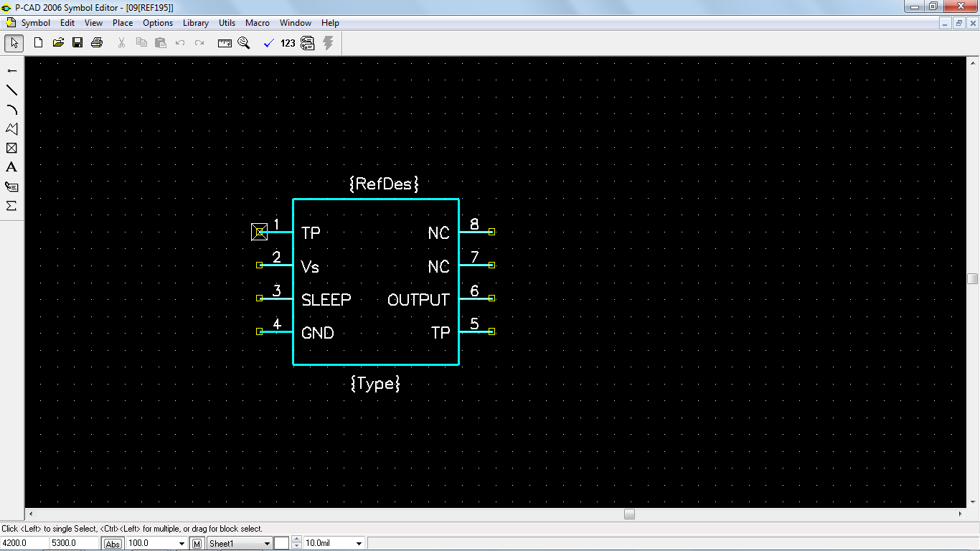This screenshot has width=980, height=551.
Task: Open the zoom magnifier tool
Action: tap(244, 43)
